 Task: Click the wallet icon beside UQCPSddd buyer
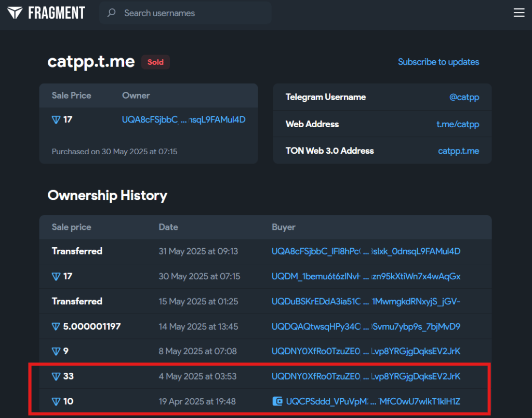(277, 401)
